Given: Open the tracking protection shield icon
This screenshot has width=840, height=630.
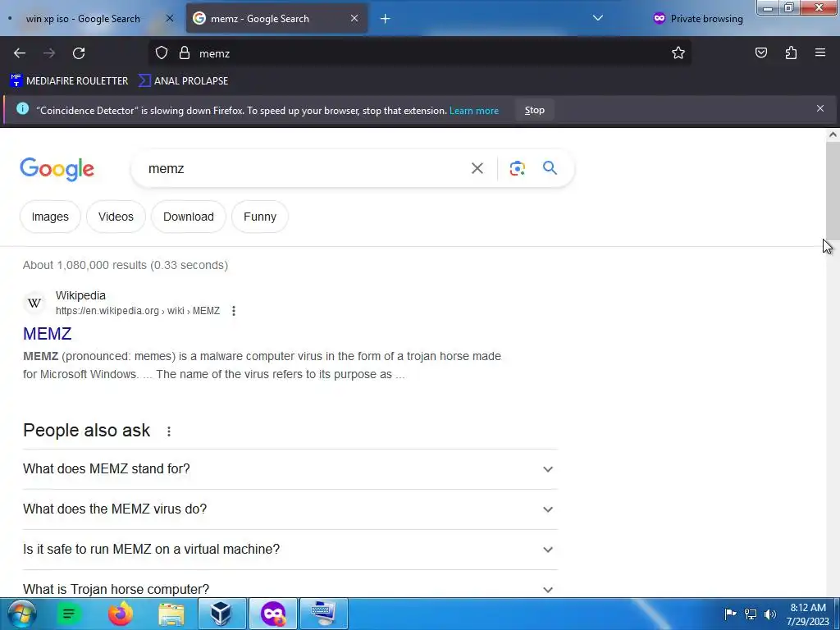Looking at the screenshot, I should (x=162, y=52).
